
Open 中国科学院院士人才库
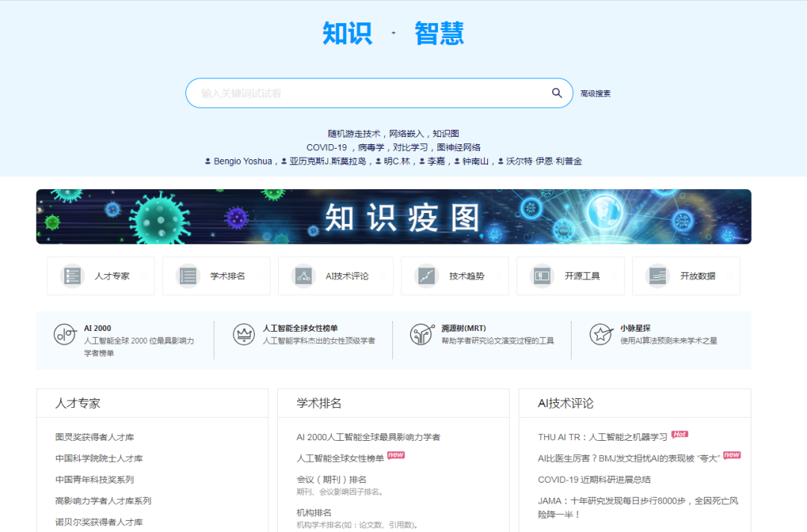[x=99, y=459]
